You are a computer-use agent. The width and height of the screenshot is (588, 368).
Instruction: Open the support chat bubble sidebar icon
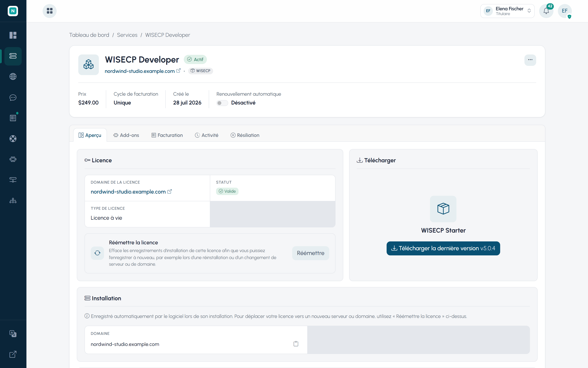13,98
